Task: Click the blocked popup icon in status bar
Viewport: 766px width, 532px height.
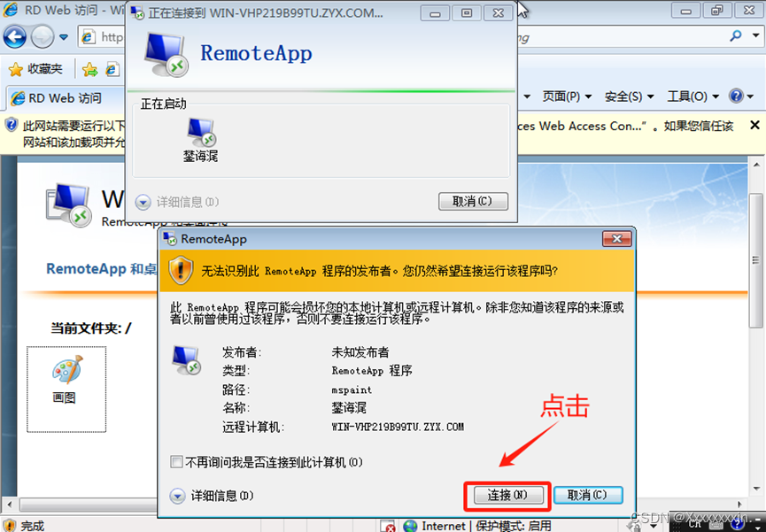Action: [x=388, y=526]
